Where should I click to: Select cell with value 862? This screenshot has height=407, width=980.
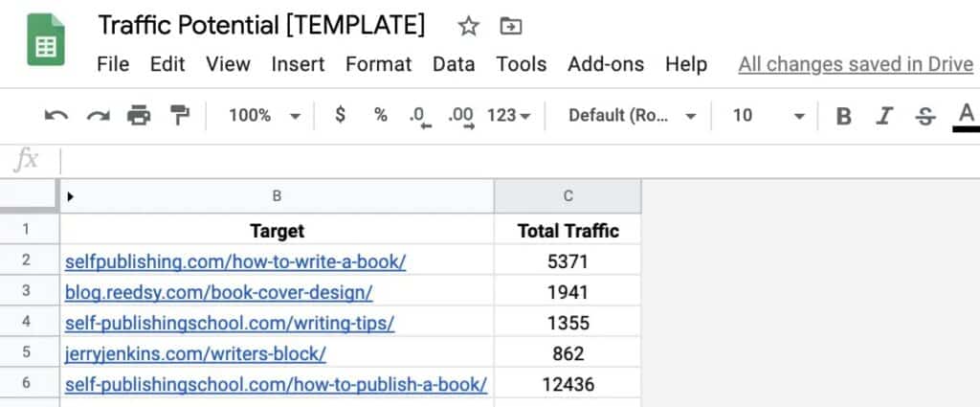[x=568, y=352]
